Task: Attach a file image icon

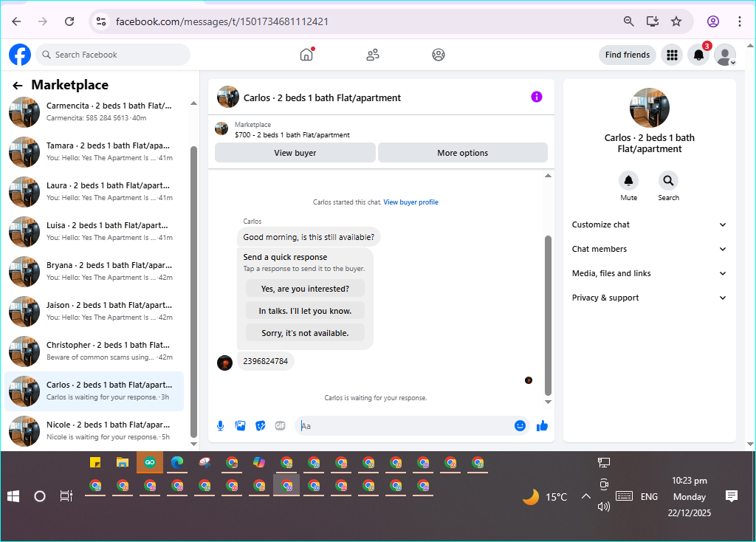Action: (240, 426)
